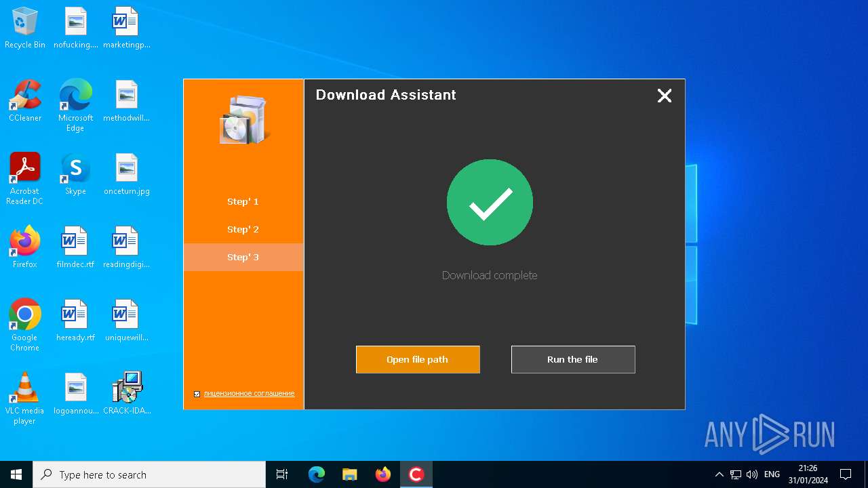Toggle the license agreement checkbox
This screenshot has height=488, width=868.
pos(197,394)
